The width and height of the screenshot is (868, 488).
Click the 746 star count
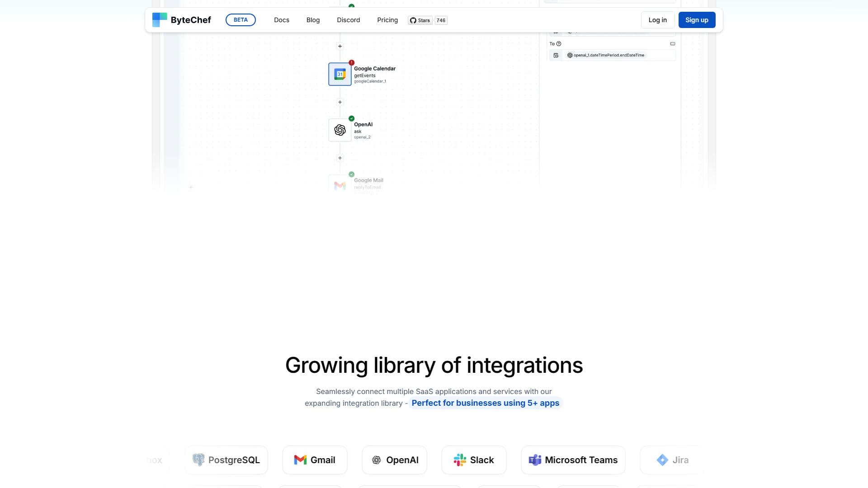pos(441,20)
